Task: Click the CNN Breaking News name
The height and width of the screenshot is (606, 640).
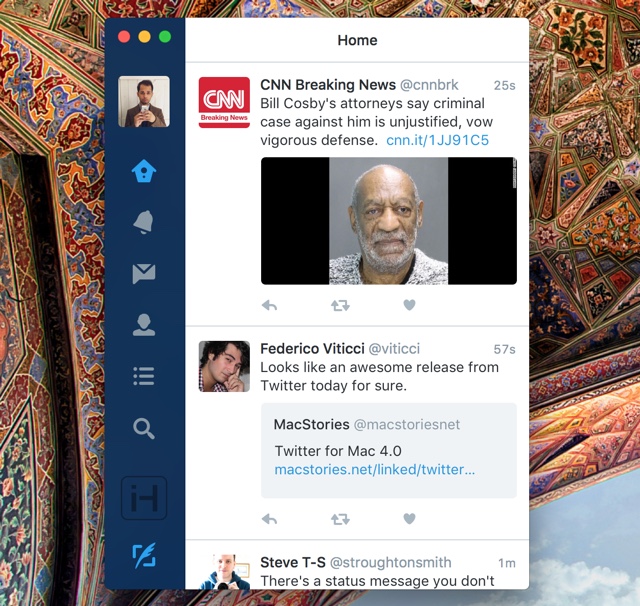Action: pyautogui.click(x=328, y=85)
